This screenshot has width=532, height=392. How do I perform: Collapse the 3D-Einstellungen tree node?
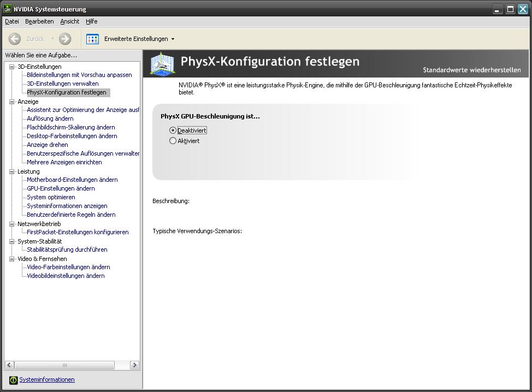12,67
